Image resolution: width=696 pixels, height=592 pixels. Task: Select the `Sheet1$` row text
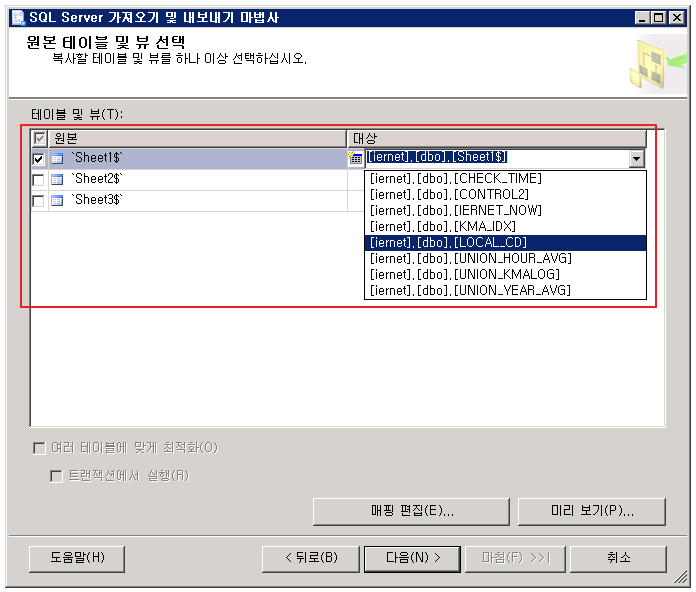pyautogui.click(x=96, y=158)
